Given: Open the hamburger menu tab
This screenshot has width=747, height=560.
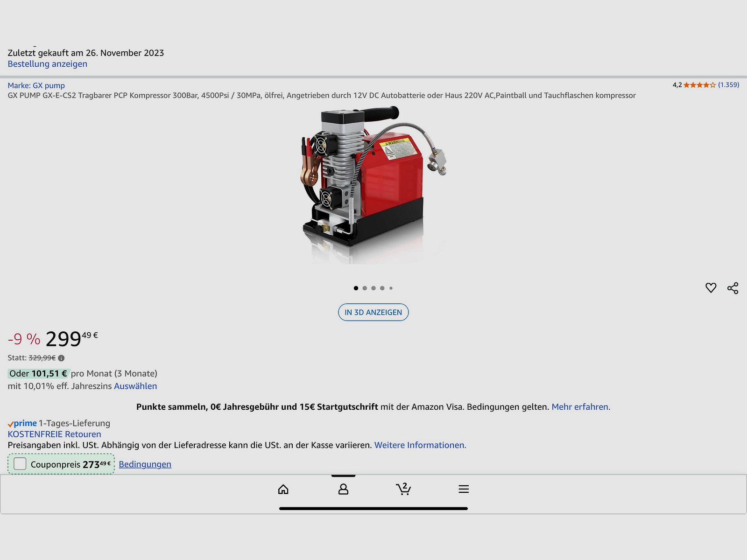Looking at the screenshot, I should click(x=464, y=489).
